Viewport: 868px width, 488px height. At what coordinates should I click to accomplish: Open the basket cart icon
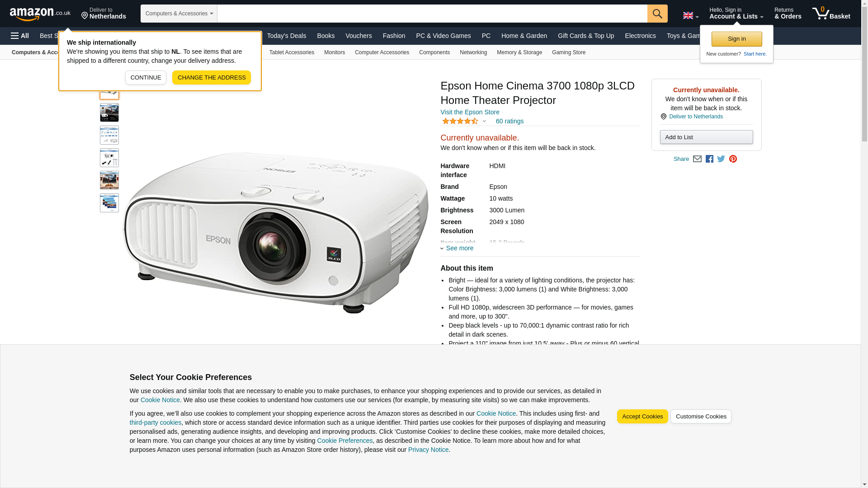click(x=831, y=14)
